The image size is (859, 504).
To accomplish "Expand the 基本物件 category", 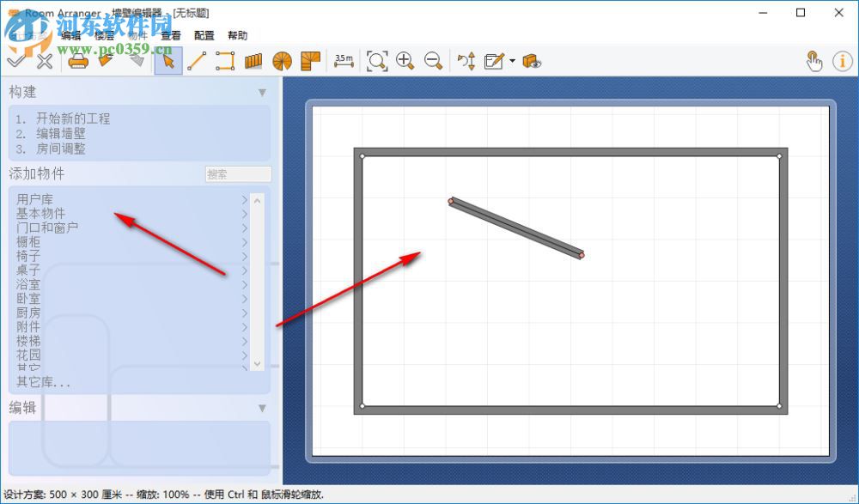I will pyautogui.click(x=131, y=214).
